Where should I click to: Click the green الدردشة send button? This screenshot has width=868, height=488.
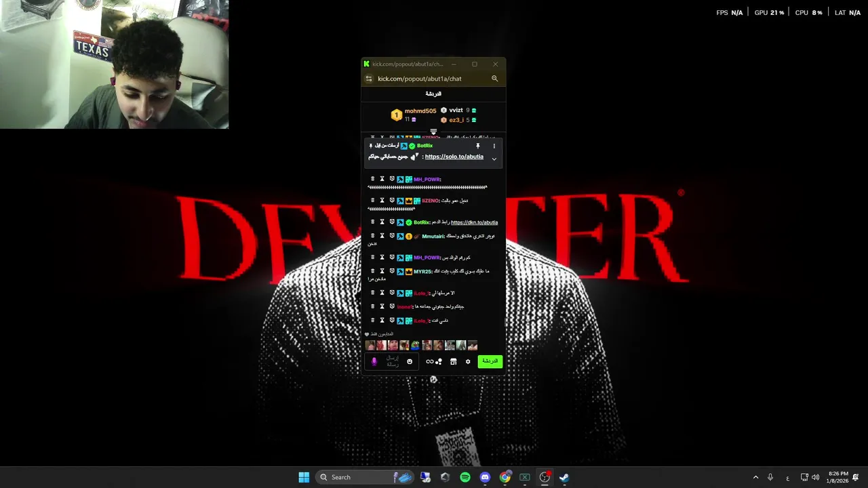[490, 361]
